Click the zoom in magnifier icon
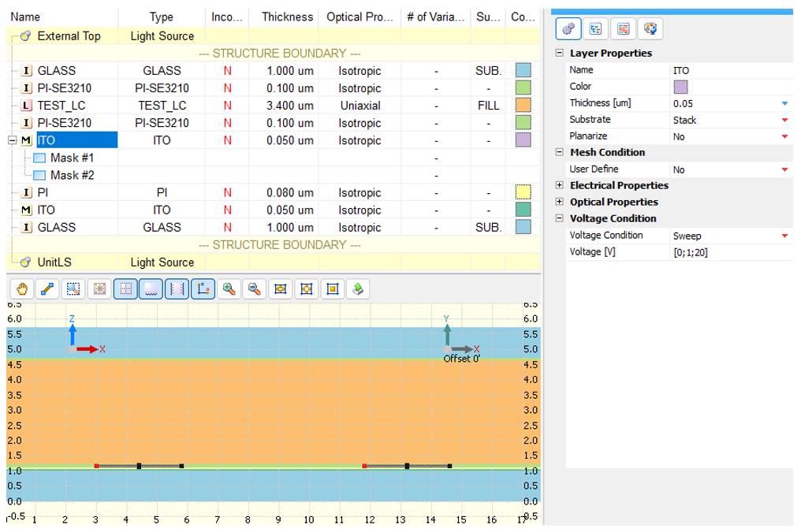Viewport: 801px width, 532px height. (229, 289)
